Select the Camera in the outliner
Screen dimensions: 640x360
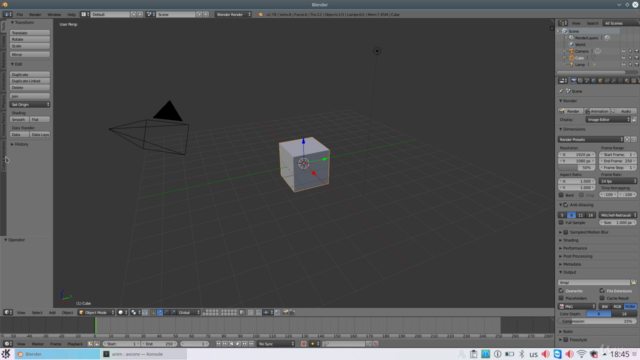click(x=582, y=51)
